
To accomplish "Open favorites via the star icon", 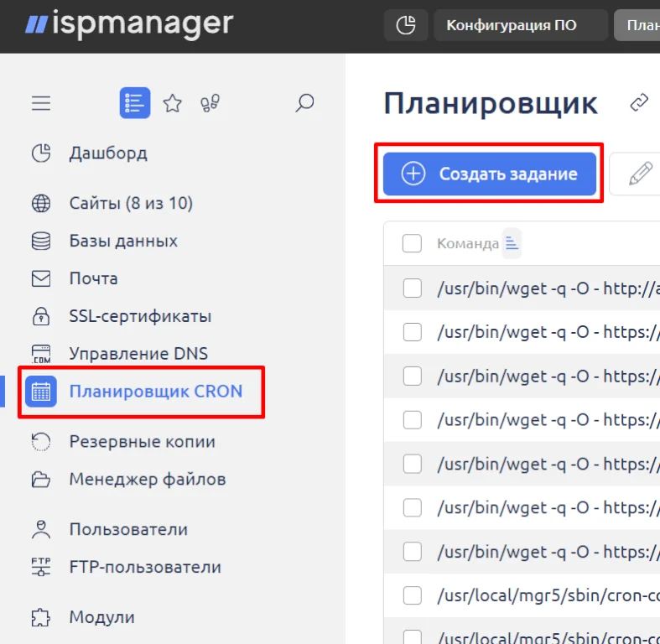I will [x=173, y=103].
